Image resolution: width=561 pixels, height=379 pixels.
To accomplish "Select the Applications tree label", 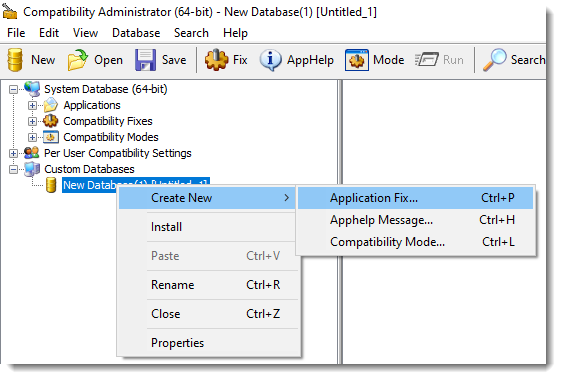I will [92, 105].
